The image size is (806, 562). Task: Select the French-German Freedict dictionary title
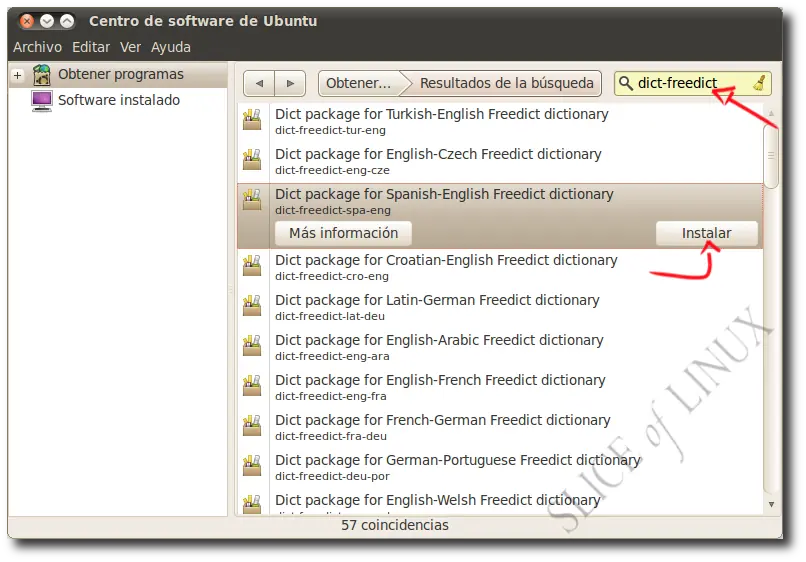pos(443,421)
